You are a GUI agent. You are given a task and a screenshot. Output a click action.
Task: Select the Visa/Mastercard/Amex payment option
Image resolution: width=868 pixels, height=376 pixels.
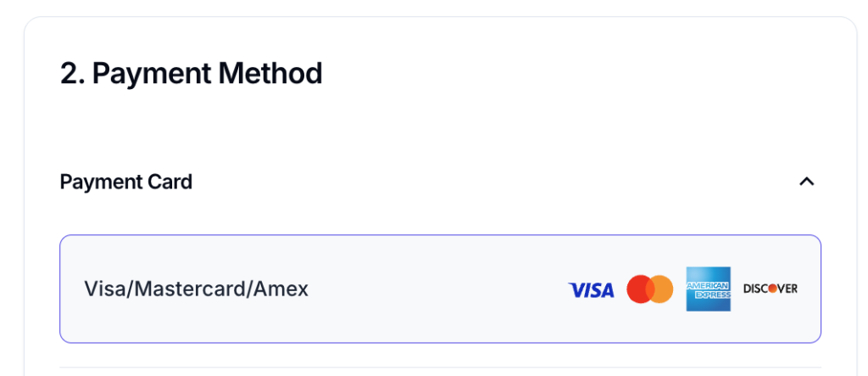coord(440,289)
